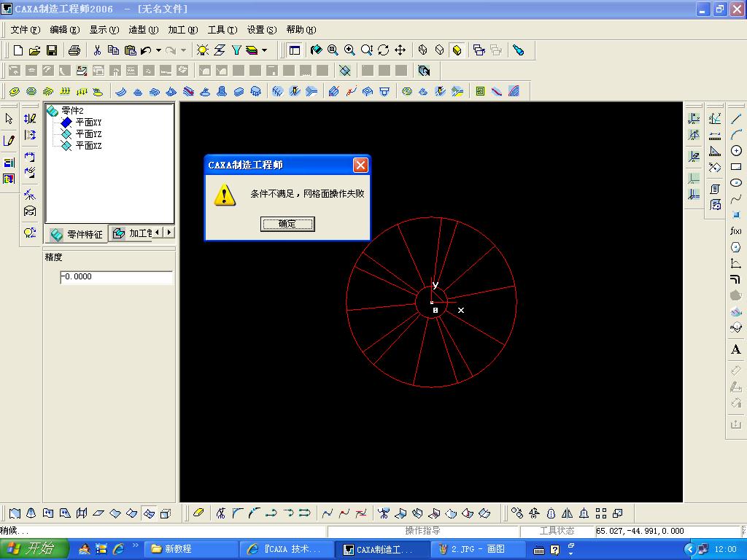Click the Windows 开始 start button

tap(34, 549)
